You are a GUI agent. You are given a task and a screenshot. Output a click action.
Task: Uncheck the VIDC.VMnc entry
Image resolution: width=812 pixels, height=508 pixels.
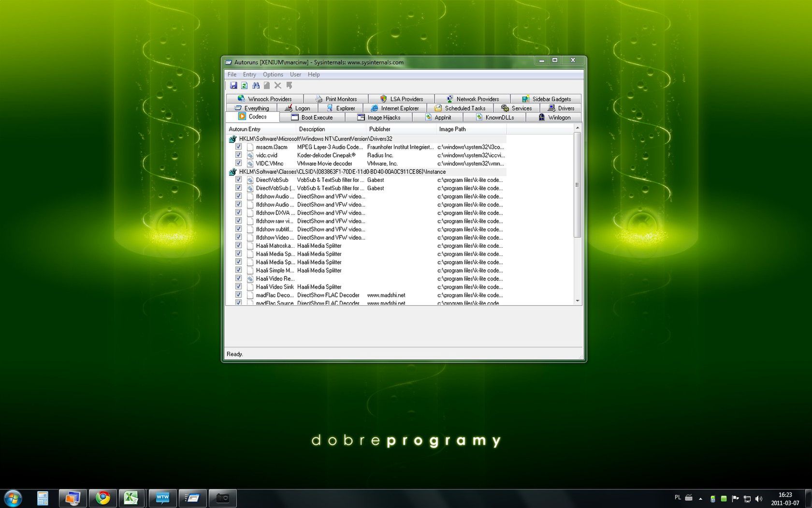pos(238,163)
